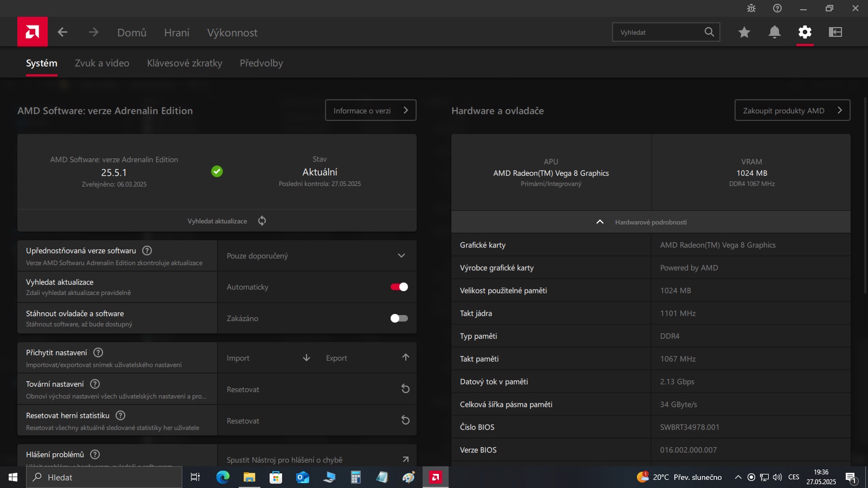Open Calculator from taskbar

(x=356, y=477)
